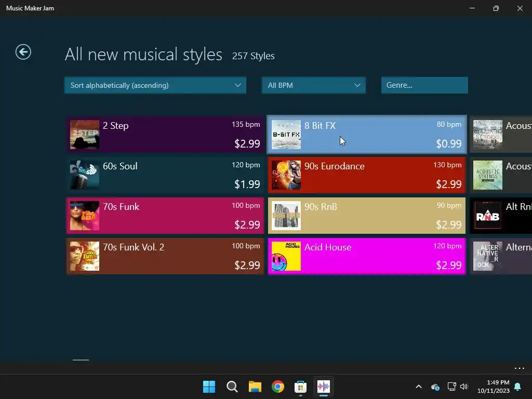Screen dimensions: 532x399
Task: Show hidden system tray icons
Action: 419,387
